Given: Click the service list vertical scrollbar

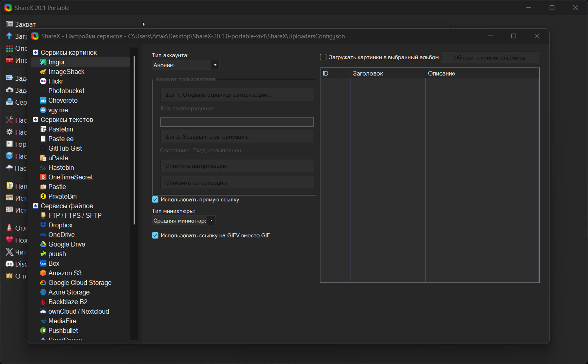Looking at the screenshot, I should pyautogui.click(x=134, y=140).
